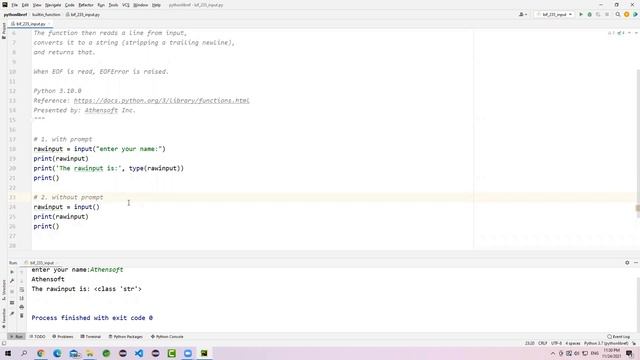Viewport: 640px width, 360px height.
Task: Open the Python Packages tab
Action: tap(126, 337)
